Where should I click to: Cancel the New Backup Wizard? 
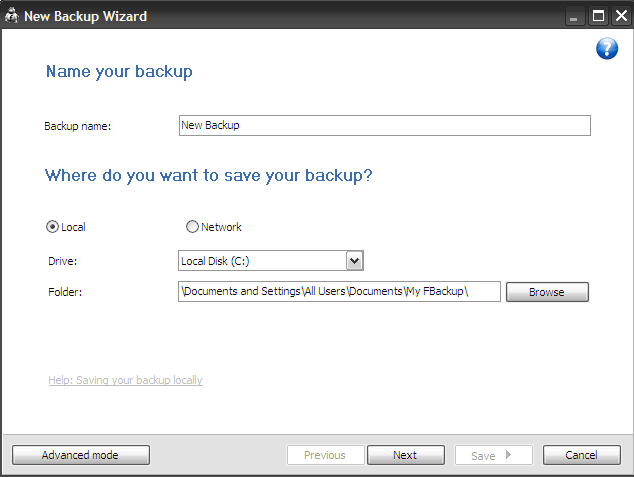coord(581,455)
